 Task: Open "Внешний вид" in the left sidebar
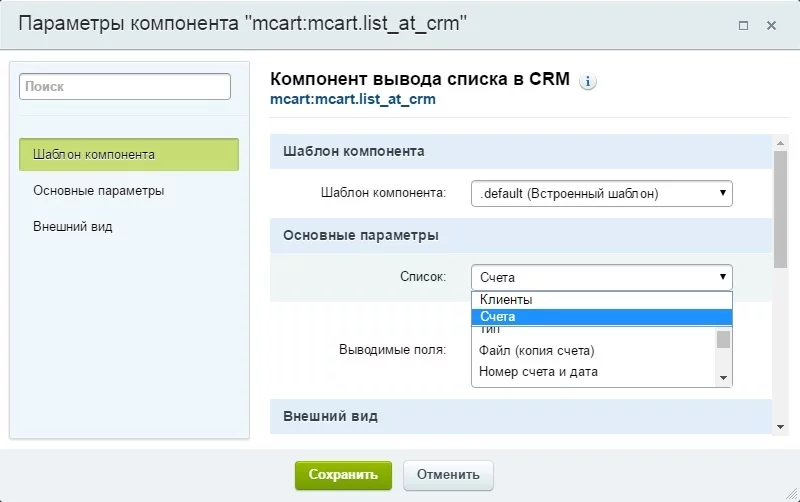72,226
